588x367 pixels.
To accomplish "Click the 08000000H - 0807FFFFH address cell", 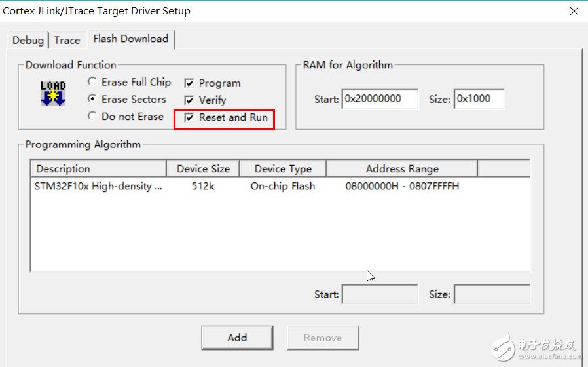I will coord(402,186).
